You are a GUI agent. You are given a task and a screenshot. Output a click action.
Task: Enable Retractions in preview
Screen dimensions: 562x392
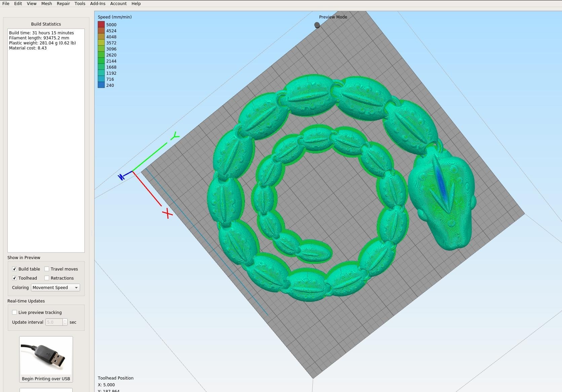click(x=47, y=278)
